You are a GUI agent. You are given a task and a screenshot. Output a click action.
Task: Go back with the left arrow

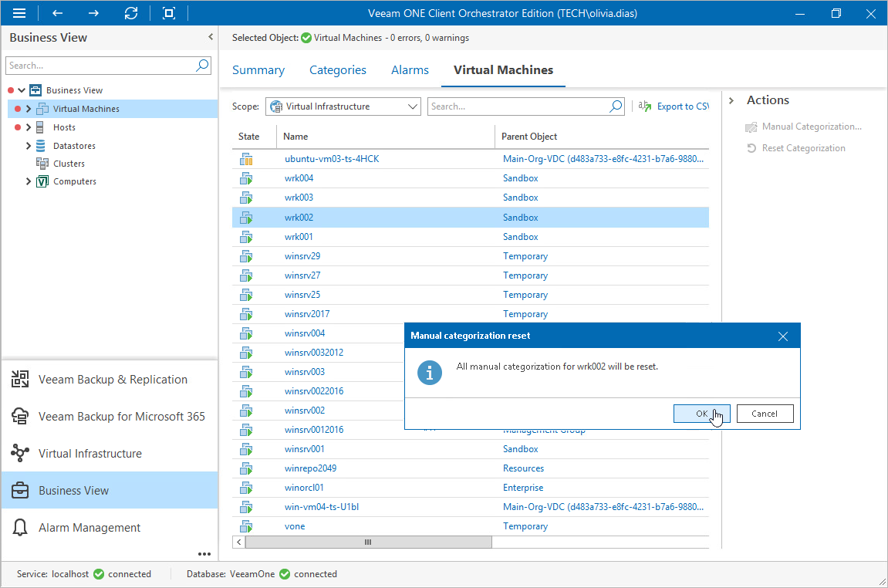tap(57, 13)
